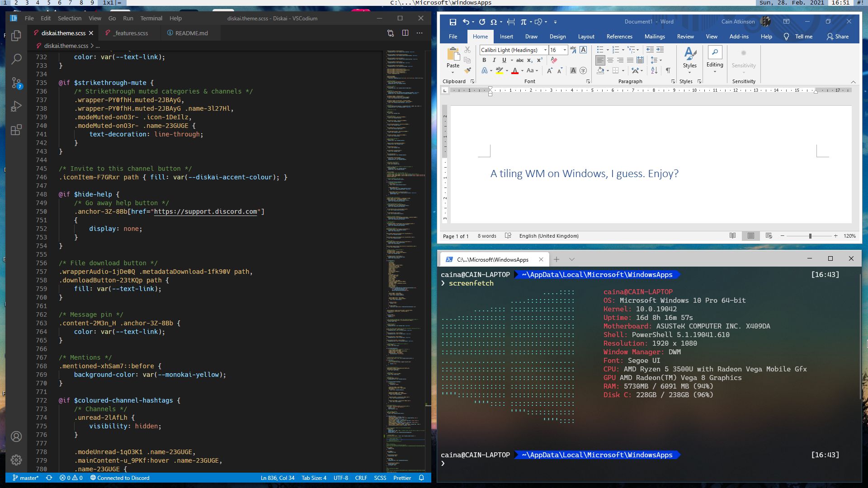Click the Sort A-Z icon in Word
This screenshot has width=868, height=488.
654,70
